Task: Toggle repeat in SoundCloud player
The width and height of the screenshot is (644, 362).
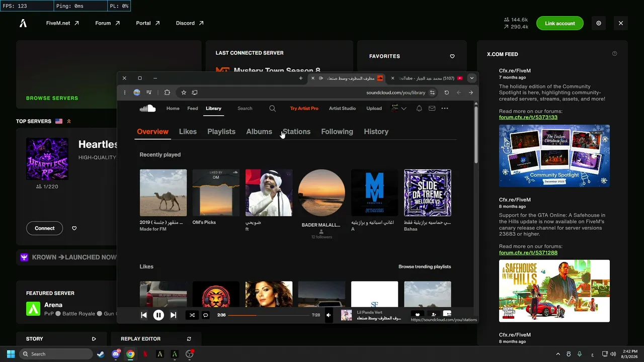Action: pos(205,315)
